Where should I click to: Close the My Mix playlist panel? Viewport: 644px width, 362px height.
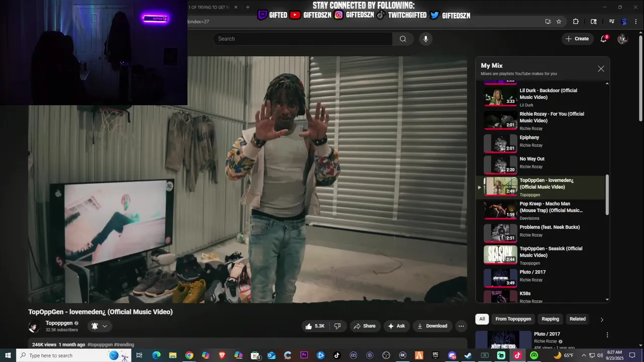pyautogui.click(x=601, y=69)
